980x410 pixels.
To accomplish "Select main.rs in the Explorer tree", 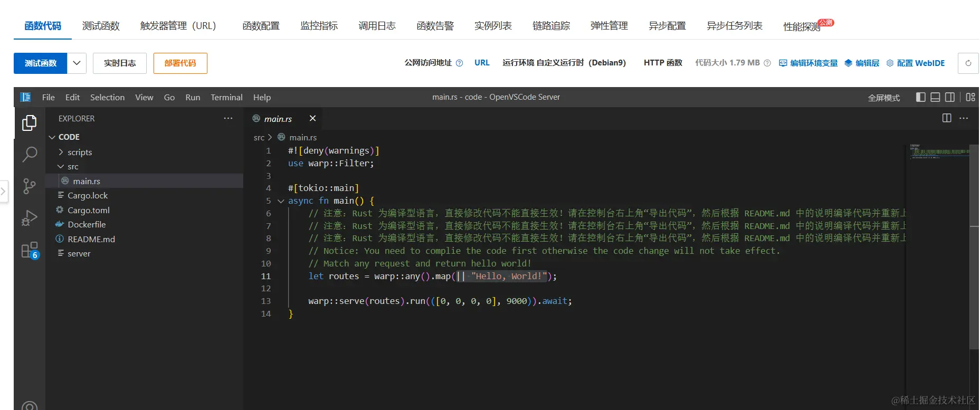I will (x=145, y=181).
